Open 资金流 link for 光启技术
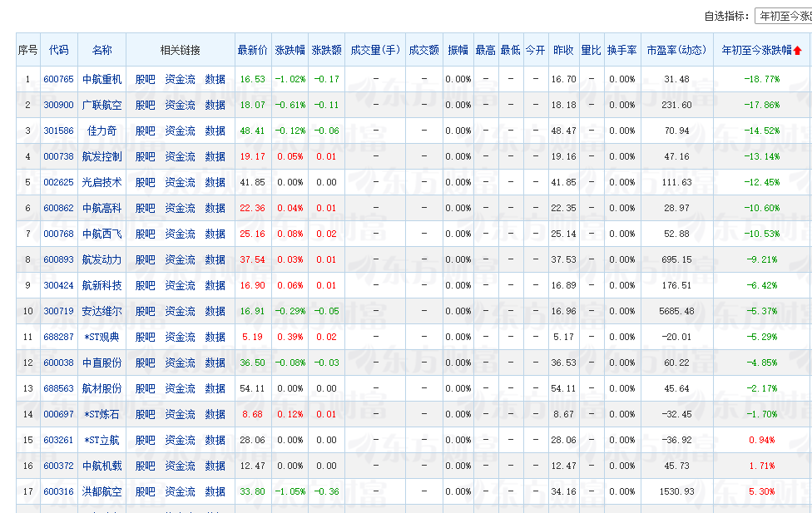812x513 pixels. [x=181, y=182]
